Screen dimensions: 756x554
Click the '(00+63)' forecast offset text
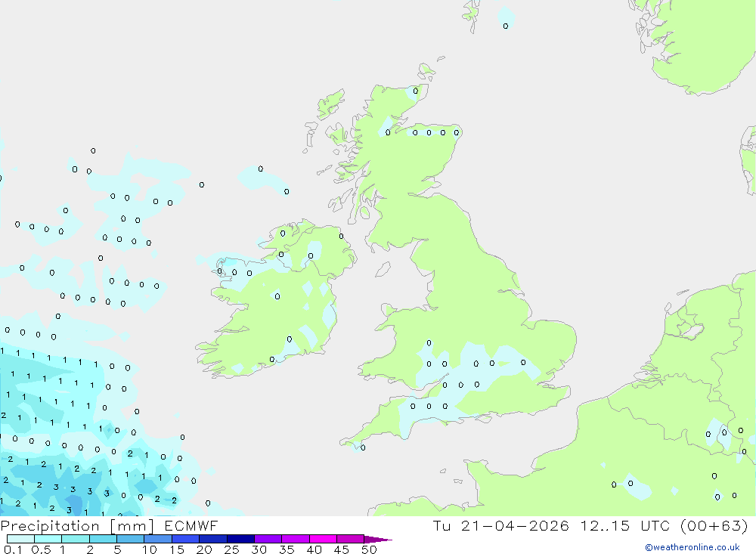(x=714, y=526)
